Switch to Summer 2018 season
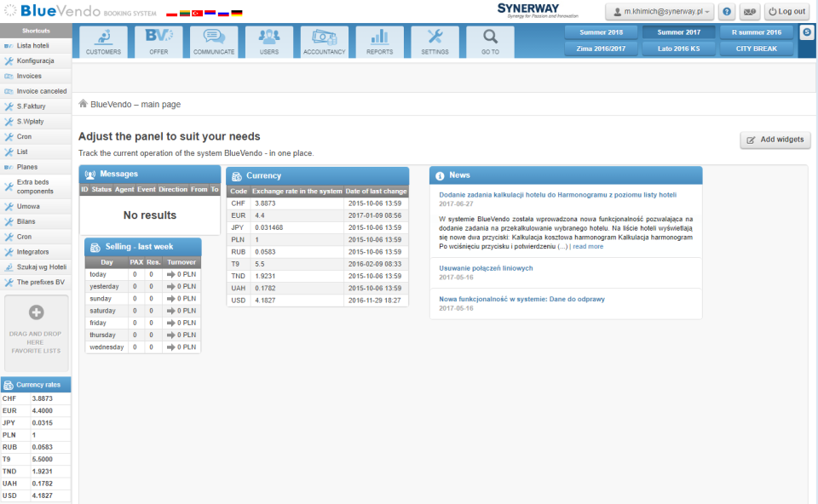 point(601,32)
